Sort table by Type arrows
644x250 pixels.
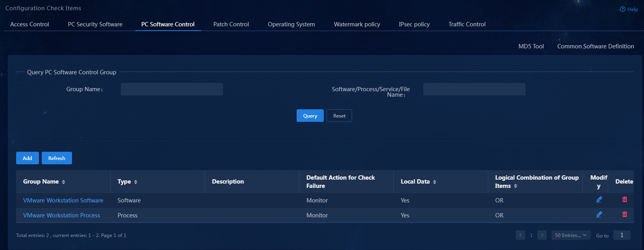(136, 182)
